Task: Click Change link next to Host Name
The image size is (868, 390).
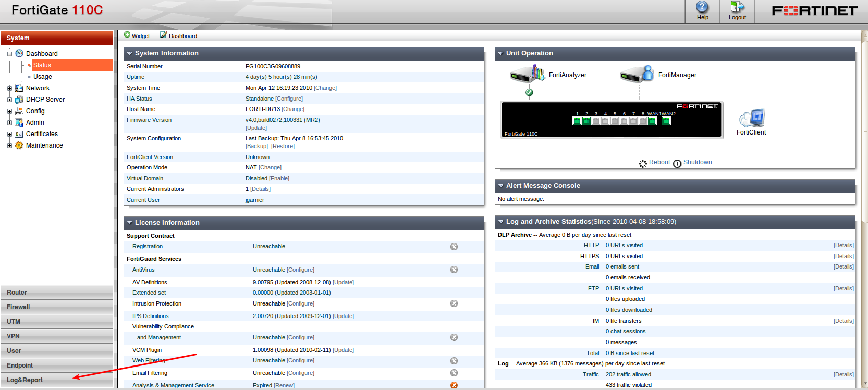Action: (293, 109)
